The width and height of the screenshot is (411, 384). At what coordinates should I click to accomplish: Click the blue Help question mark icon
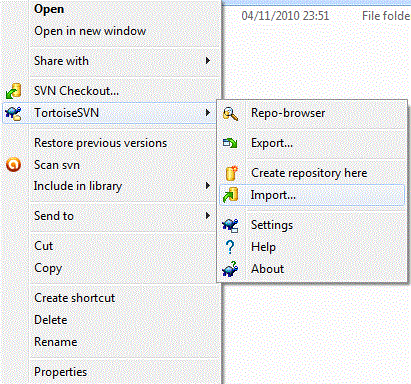230,247
